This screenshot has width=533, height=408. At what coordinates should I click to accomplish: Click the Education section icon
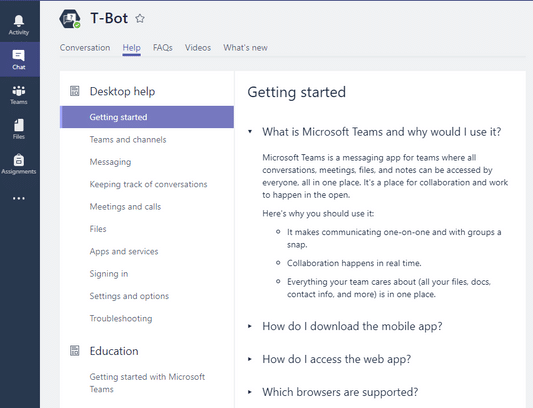[x=74, y=351]
